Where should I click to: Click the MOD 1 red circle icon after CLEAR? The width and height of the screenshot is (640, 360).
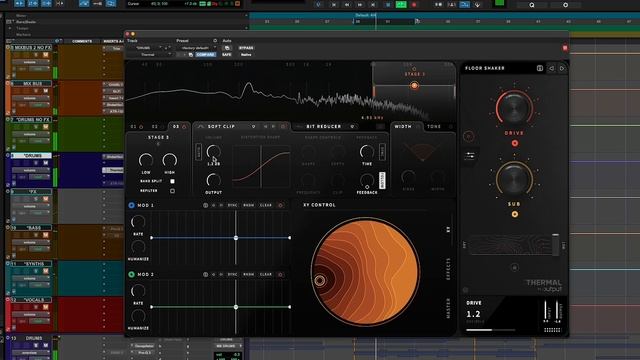pos(280,205)
